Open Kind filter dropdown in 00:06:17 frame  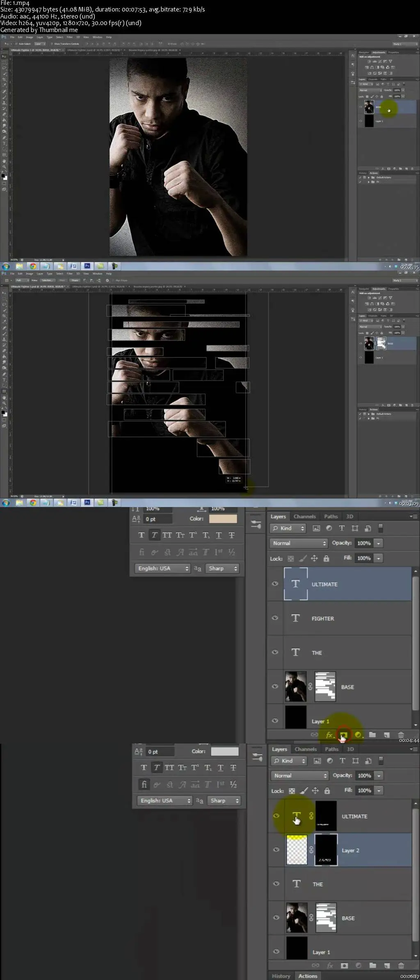click(x=289, y=761)
